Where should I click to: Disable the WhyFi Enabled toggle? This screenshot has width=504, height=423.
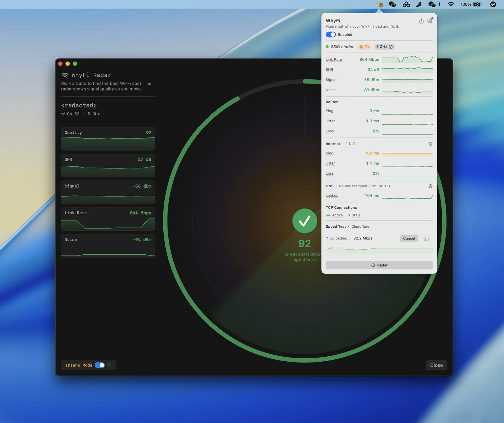click(331, 35)
